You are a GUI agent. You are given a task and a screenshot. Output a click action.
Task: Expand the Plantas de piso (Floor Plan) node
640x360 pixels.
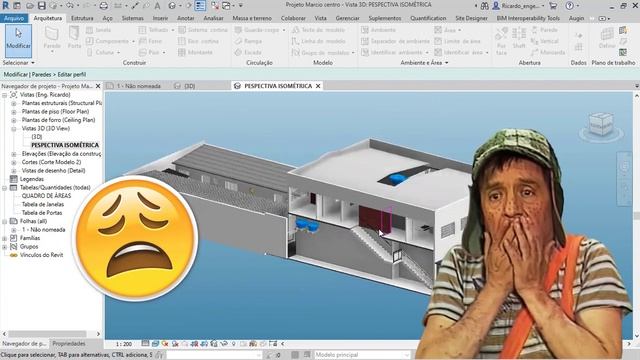[x=13, y=112]
